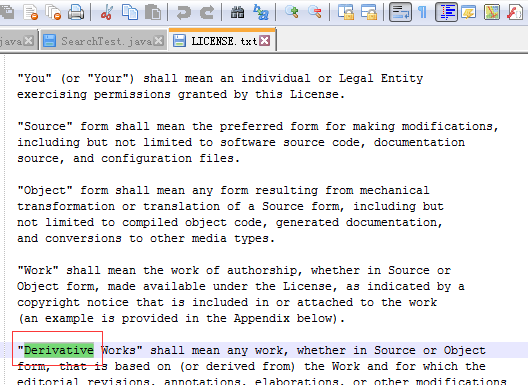Zoom in with the magnifier plus icon

click(292, 12)
